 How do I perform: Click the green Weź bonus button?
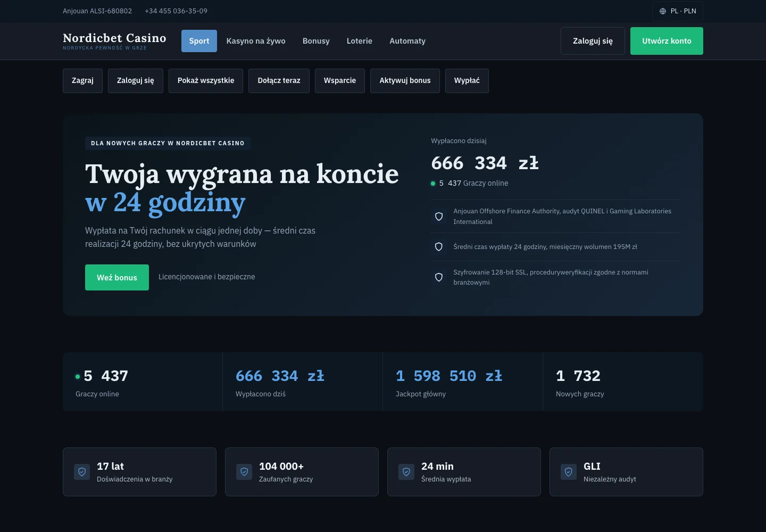tap(117, 278)
